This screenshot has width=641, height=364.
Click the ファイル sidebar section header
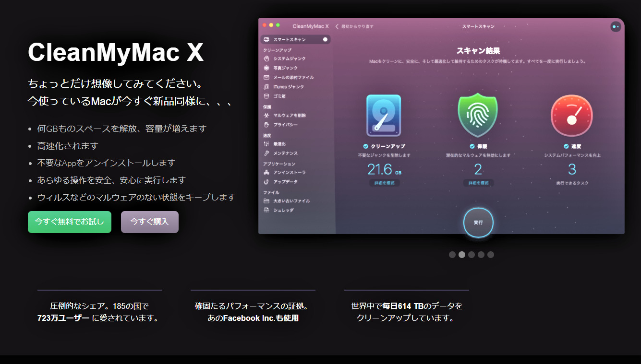point(271,192)
